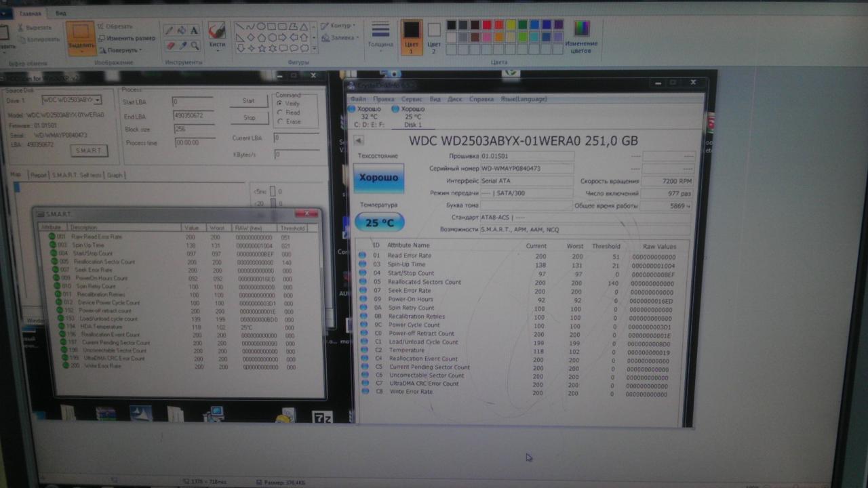Click Обрезать (Crop) in Paint
The image size is (868, 488).
[115, 27]
